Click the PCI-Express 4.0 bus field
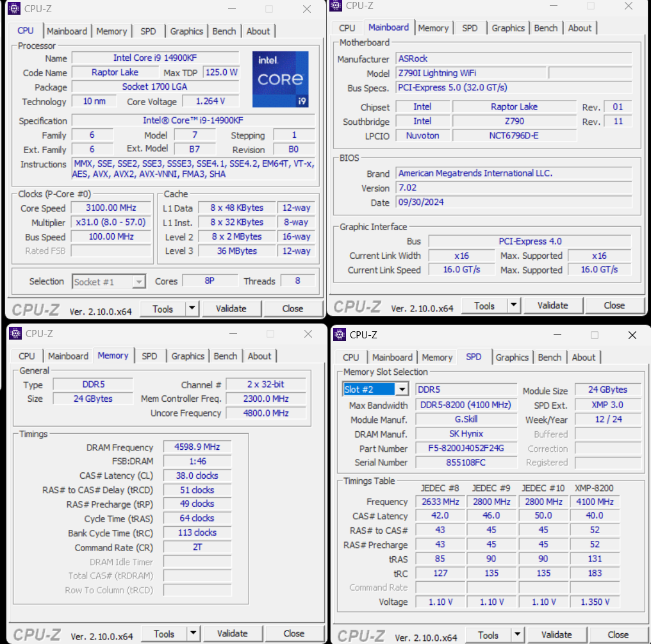The image size is (651, 644). [530, 241]
